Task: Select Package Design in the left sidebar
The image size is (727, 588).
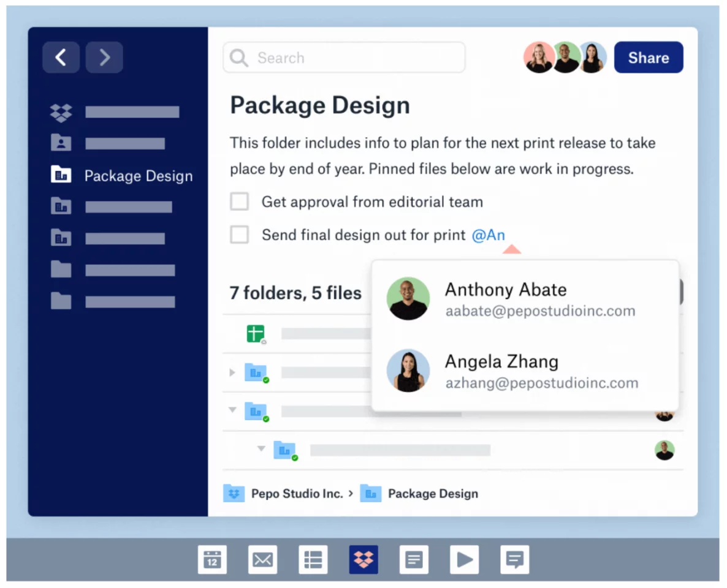Action: (x=138, y=176)
